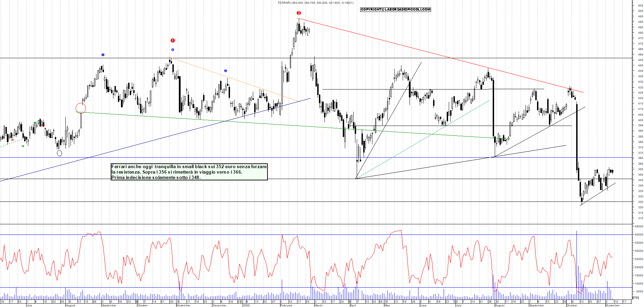Click the large circle annotation near the August breakout candle
Screen dimensions: 644x307
click(x=81, y=107)
